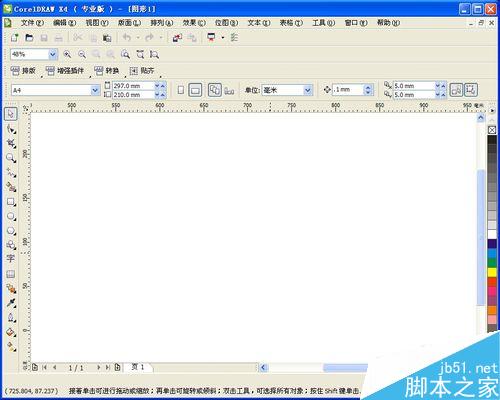Expand the Application Launcher dropdown arrow
Image resolution: width=500 pixels, height=400 pixels.
click(x=223, y=38)
